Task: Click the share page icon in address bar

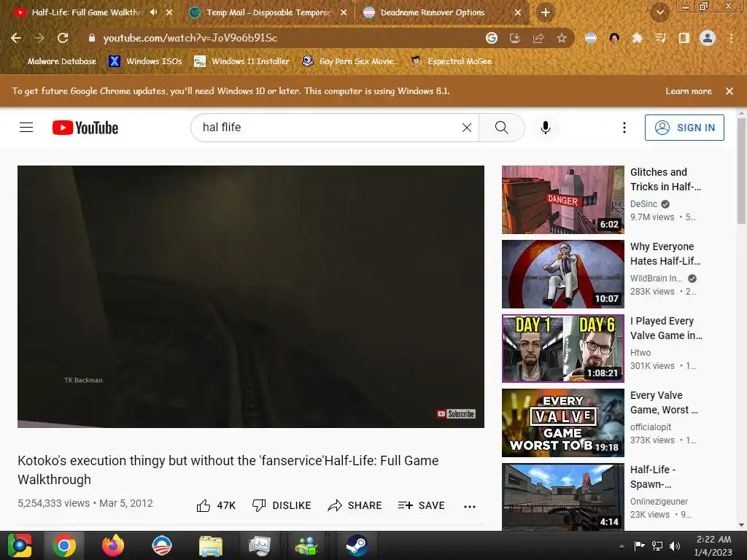Action: [x=538, y=38]
